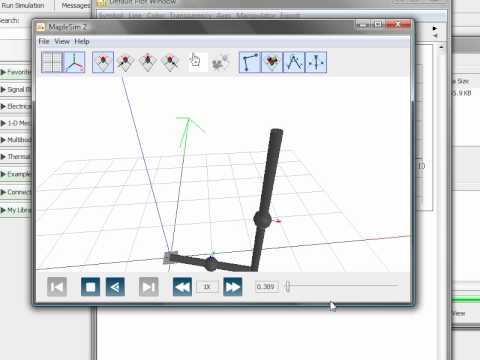The width and height of the screenshot is (480, 360).
Task: Click the animation timeline slider track
Action: [343, 285]
